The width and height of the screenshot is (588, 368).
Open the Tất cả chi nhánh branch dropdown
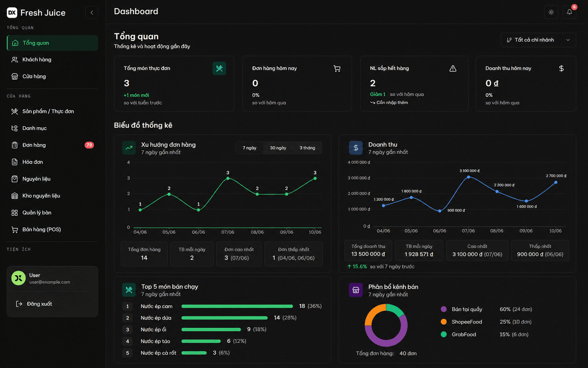538,40
